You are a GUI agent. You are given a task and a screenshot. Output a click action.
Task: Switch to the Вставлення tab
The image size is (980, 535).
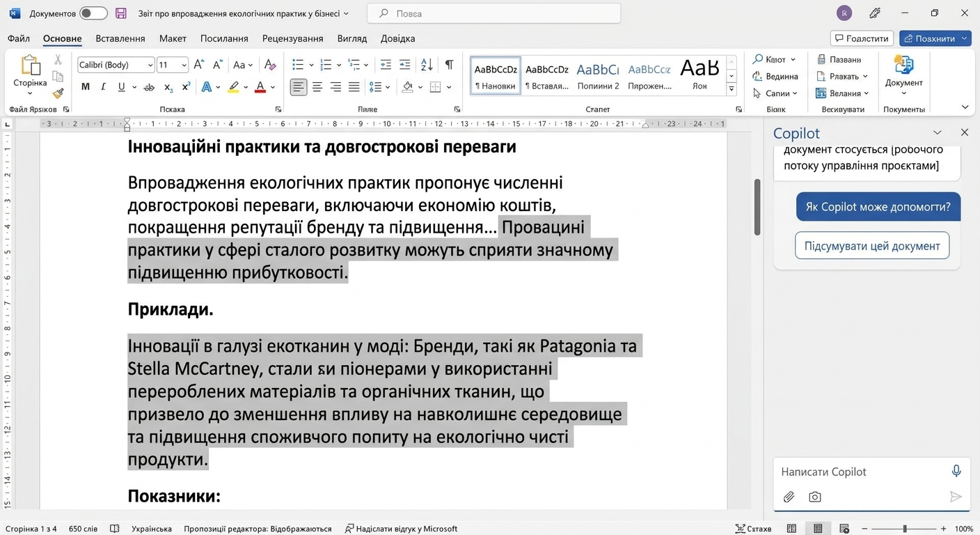tap(120, 38)
